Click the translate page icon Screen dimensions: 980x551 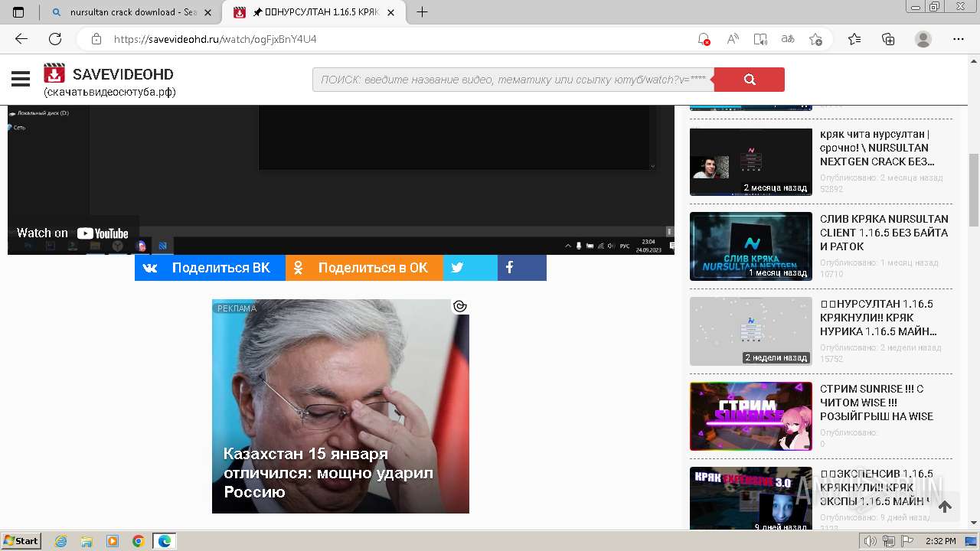788,39
